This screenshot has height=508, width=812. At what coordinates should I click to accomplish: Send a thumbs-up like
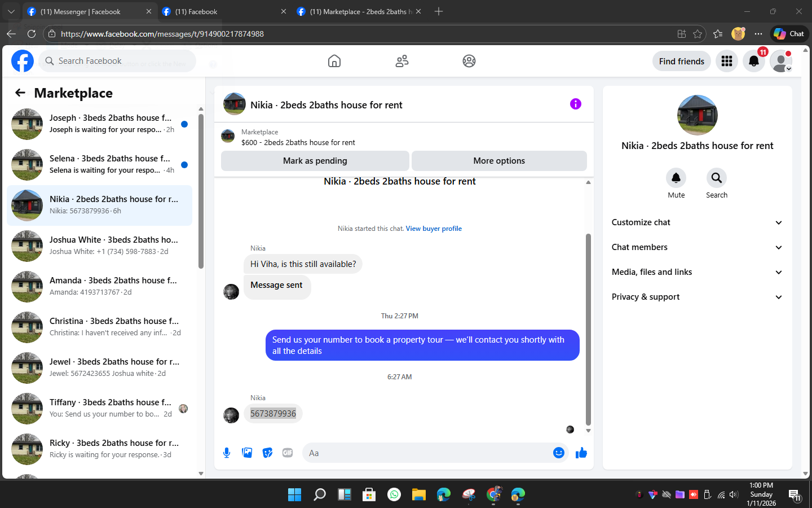[581, 453]
